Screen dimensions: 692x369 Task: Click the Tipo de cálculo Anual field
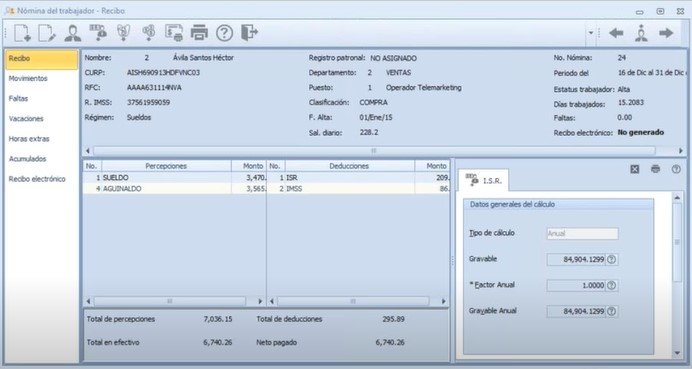click(x=583, y=233)
